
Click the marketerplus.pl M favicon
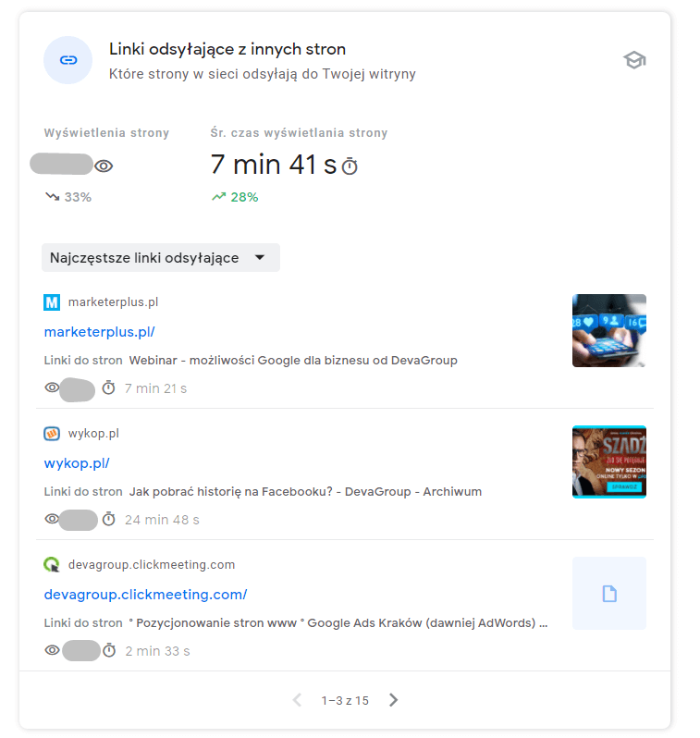52,302
